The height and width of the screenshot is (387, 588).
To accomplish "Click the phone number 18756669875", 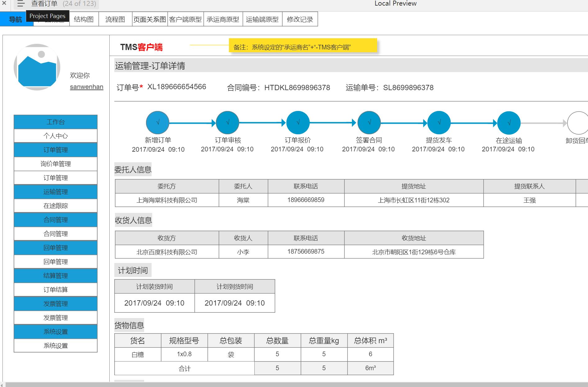I will [306, 251].
